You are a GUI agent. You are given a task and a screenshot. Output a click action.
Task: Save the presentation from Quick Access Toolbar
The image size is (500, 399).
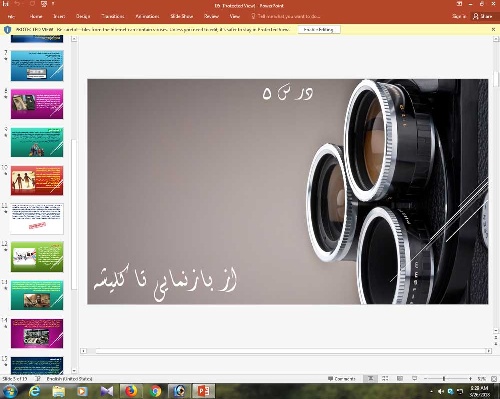pyautogui.click(x=5, y=4)
